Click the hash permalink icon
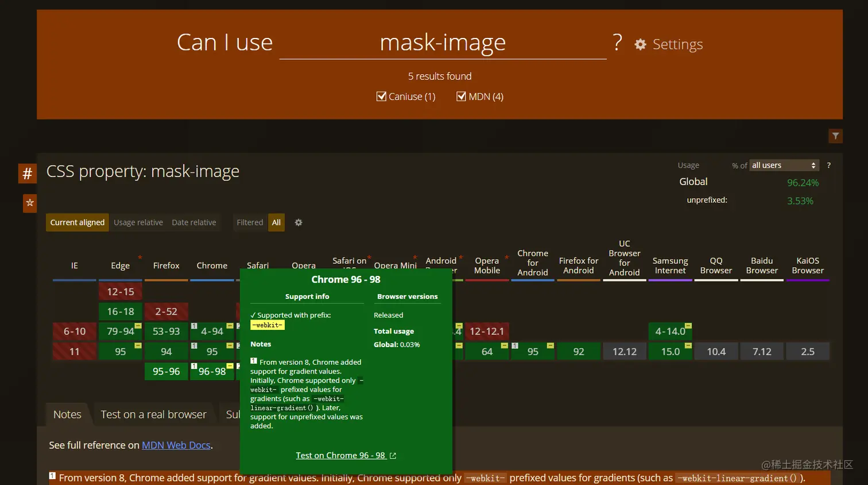Screen dimensions: 868x485 coord(27,174)
